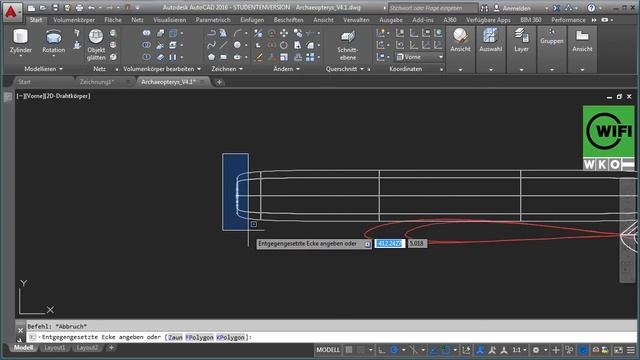Toggle grid display in status bar

[x=349, y=350]
